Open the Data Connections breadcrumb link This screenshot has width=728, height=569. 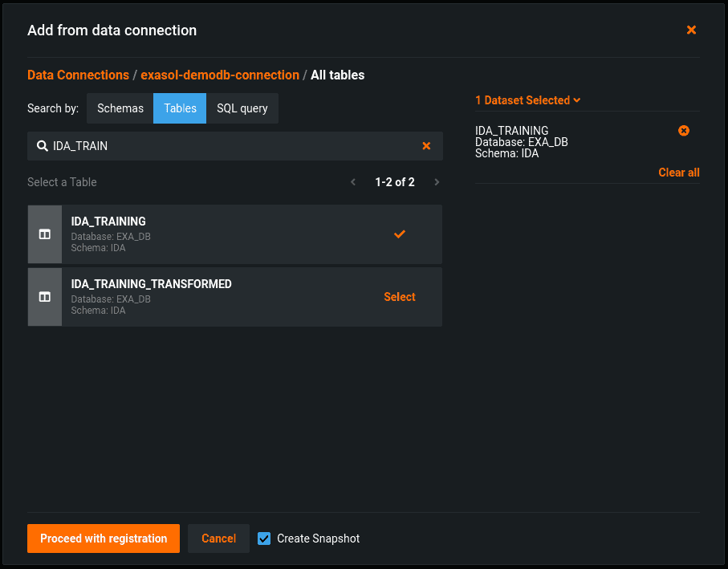78,75
